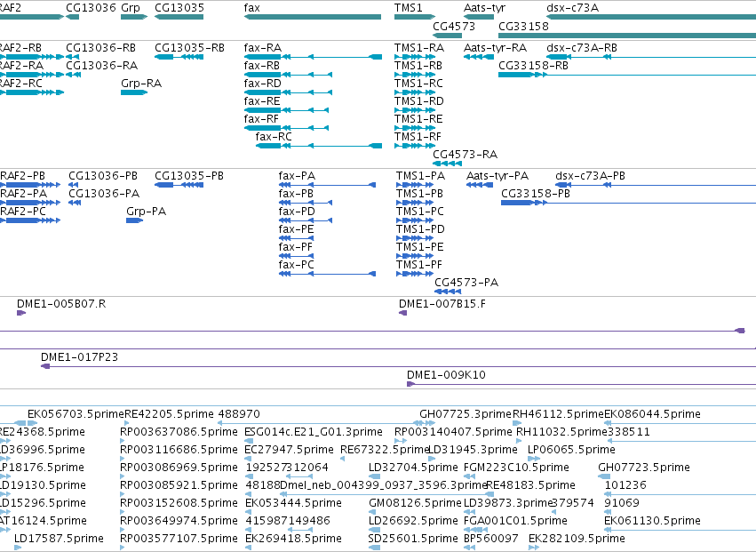Screen dimensions: 756x552
Task: Open EST LP06065.5prime
Action: tap(571, 450)
